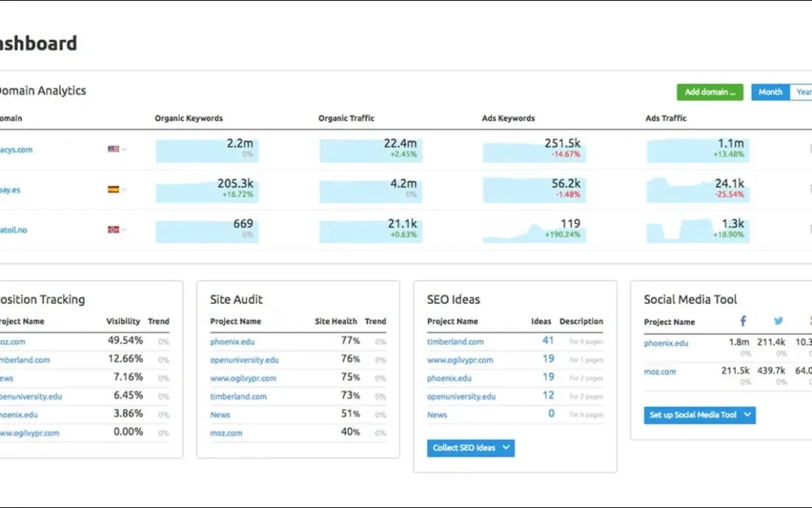
Task: Click the Ads Traffic column header
Action: pos(666,118)
